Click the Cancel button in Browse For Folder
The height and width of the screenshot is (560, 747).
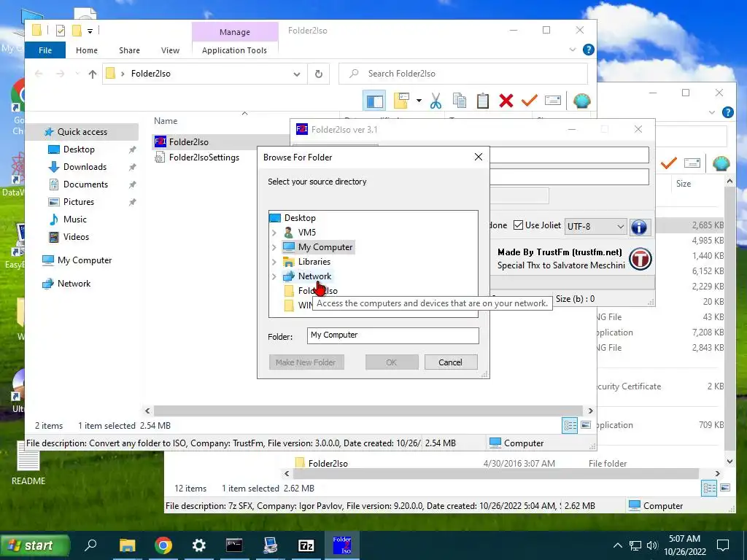451,362
